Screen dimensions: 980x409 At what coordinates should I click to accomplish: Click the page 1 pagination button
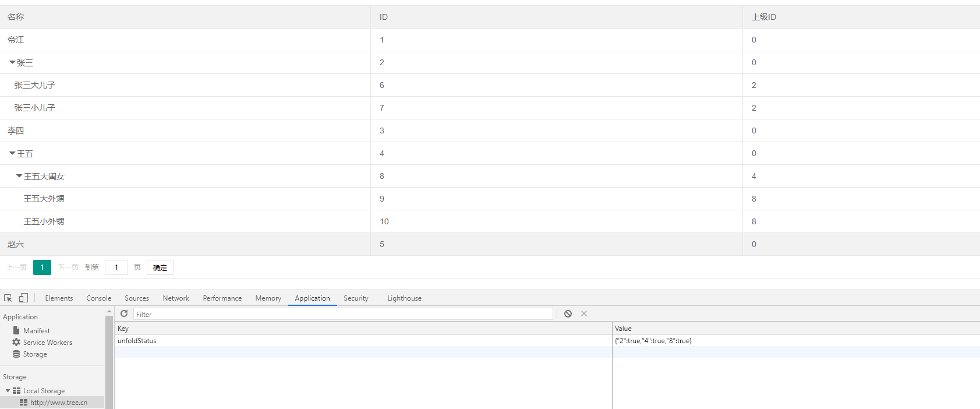click(42, 267)
